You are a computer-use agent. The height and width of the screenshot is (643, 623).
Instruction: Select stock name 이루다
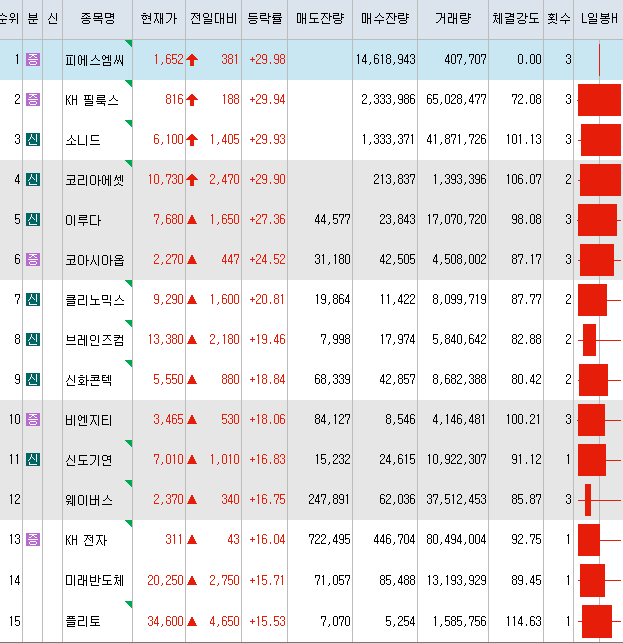click(82, 220)
